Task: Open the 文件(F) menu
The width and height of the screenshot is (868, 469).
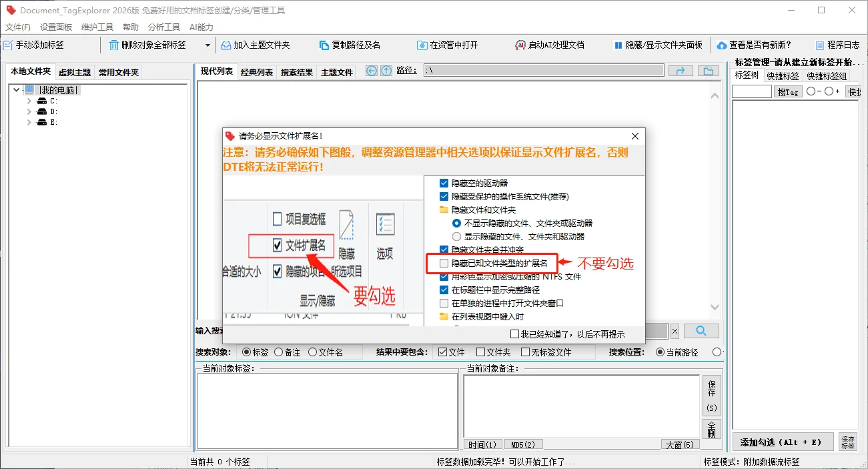Action: (x=18, y=27)
